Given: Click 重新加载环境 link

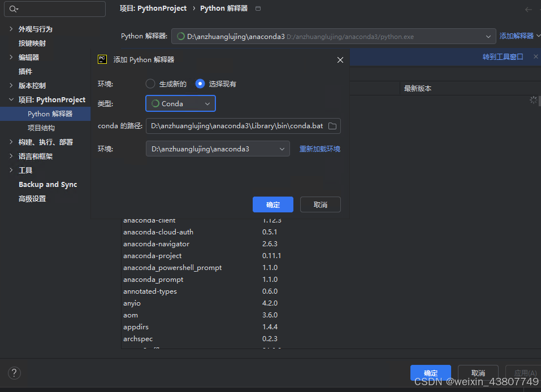Looking at the screenshot, I should click(x=320, y=149).
